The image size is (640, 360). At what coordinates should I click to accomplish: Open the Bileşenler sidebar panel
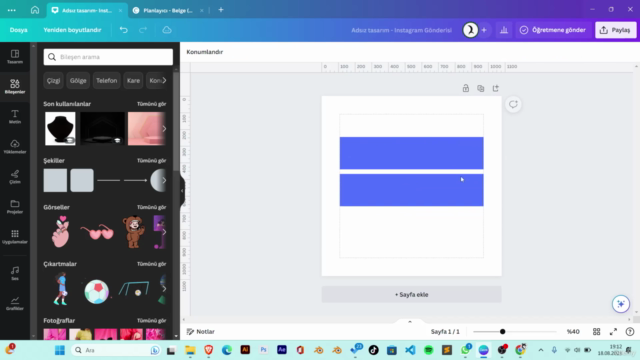[x=15, y=87]
